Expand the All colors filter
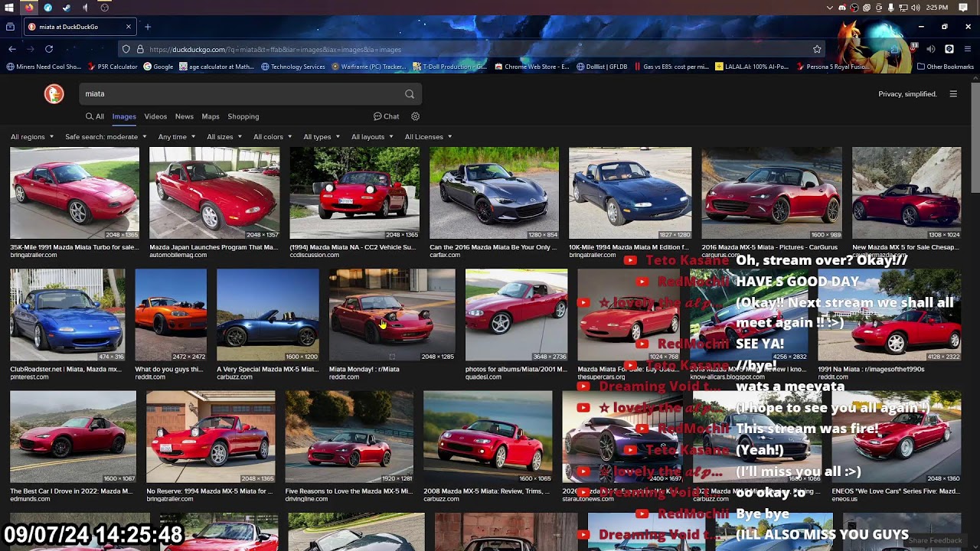 tap(272, 137)
